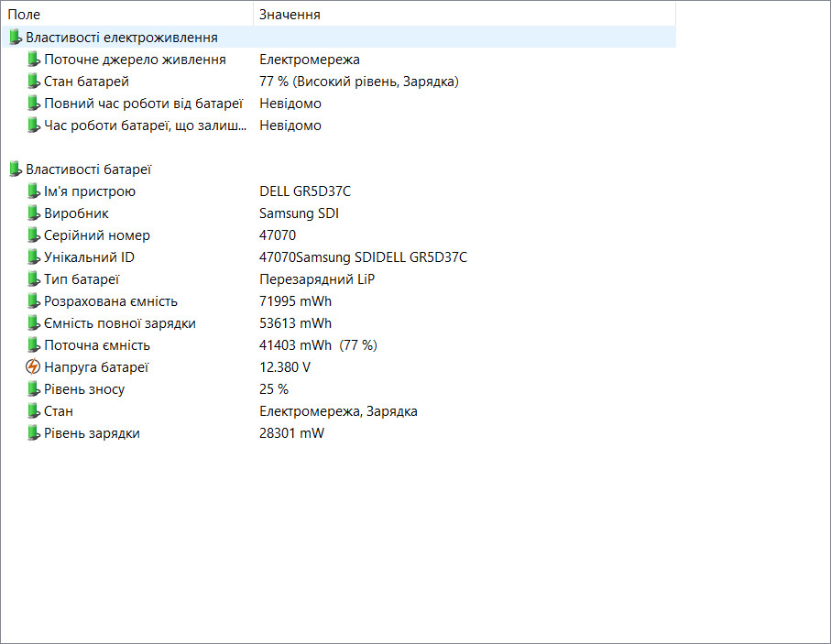Select the 'Серійний номер' label
The height and width of the screenshot is (644, 831).
[x=97, y=235]
